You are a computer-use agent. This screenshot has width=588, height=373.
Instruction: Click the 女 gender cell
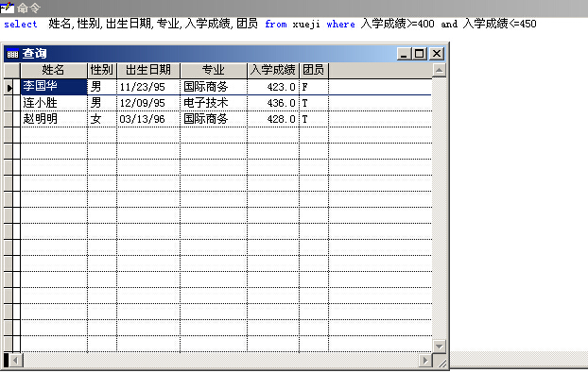pyautogui.click(x=102, y=119)
